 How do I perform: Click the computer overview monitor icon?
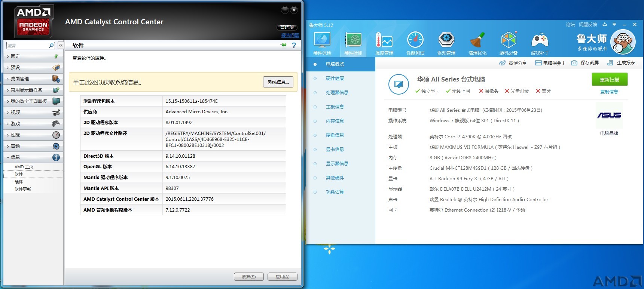pos(399,84)
